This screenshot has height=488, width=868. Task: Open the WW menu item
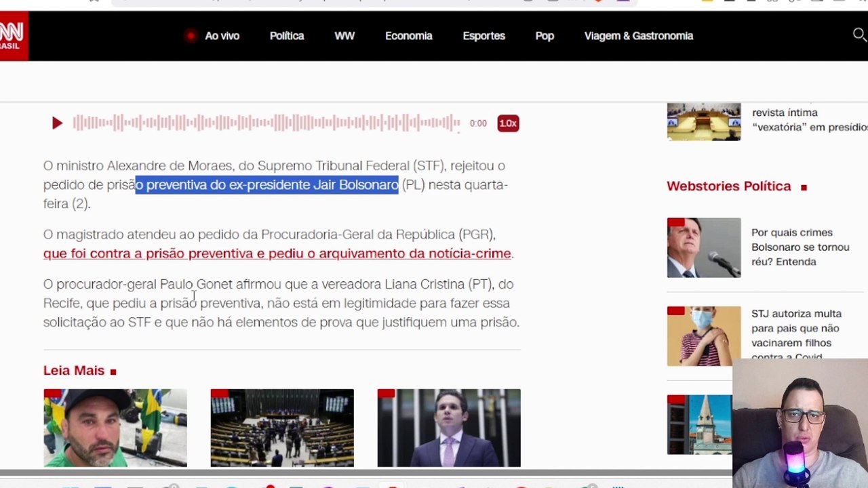pos(344,36)
